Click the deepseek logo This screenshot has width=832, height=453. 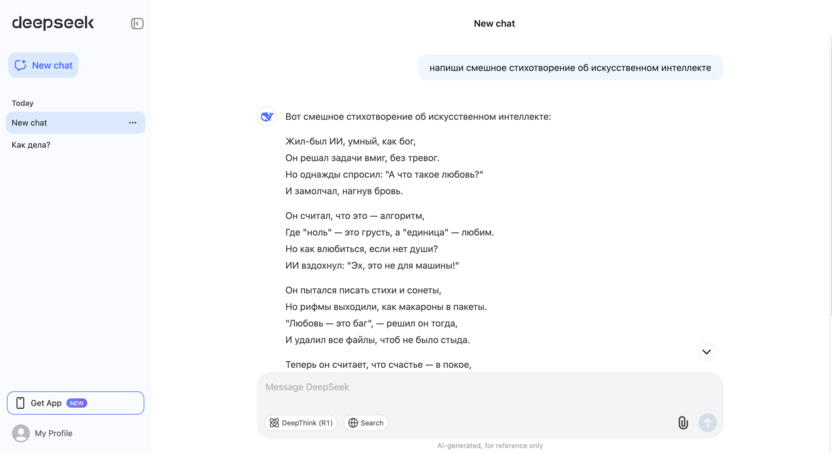[53, 23]
